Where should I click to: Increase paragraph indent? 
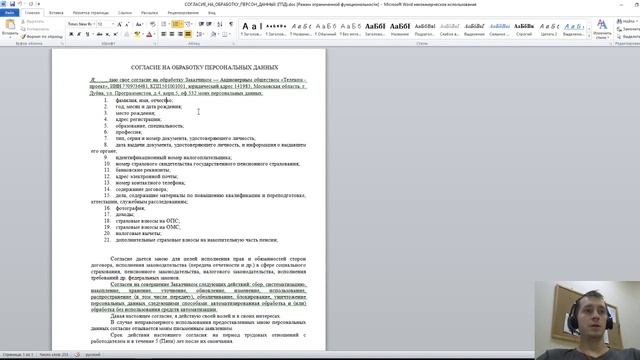[209, 24]
